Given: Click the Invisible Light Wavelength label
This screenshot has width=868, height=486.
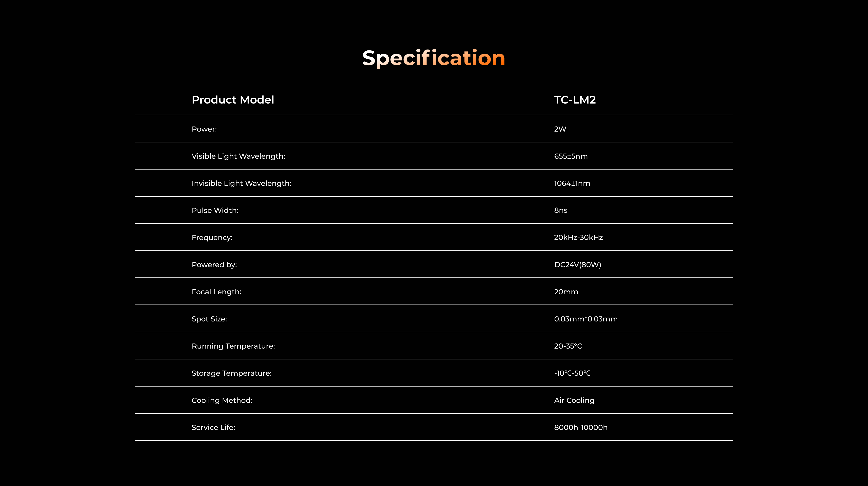Looking at the screenshot, I should 241,183.
